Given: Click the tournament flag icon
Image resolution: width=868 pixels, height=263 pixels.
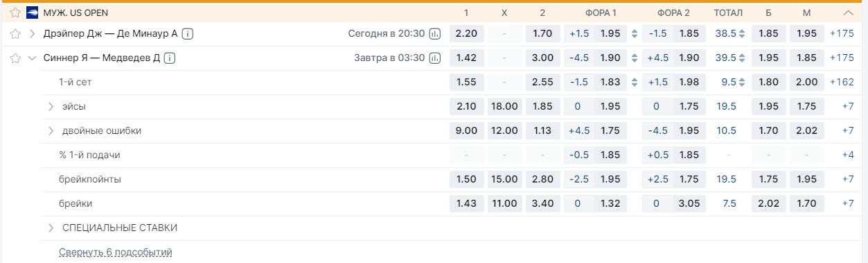Looking at the screenshot, I should pyautogui.click(x=32, y=13).
